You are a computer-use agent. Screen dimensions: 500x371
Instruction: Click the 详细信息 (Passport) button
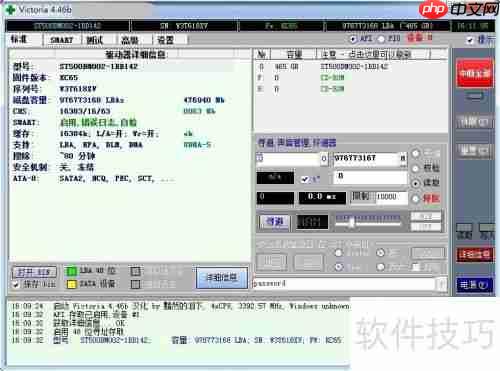pos(222,277)
